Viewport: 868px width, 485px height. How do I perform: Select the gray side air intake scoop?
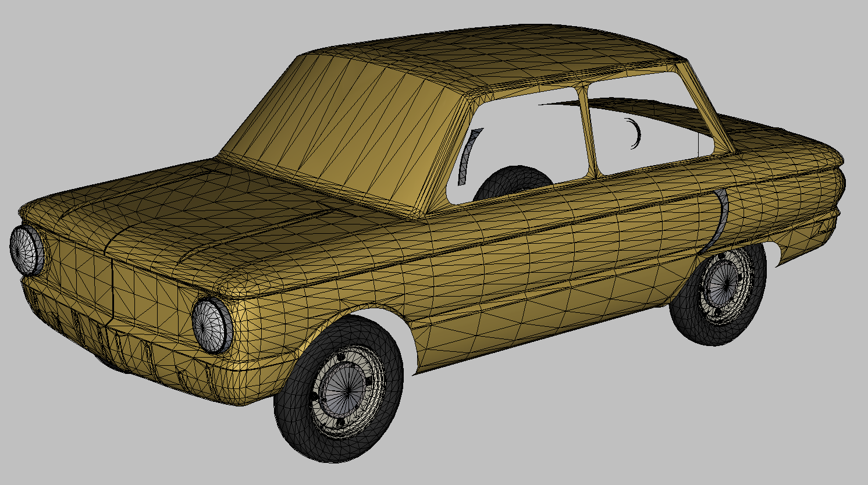coord(722,215)
